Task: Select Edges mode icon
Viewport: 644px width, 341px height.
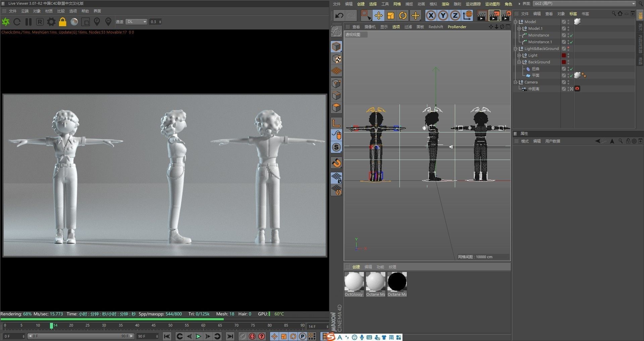Action: [336, 96]
